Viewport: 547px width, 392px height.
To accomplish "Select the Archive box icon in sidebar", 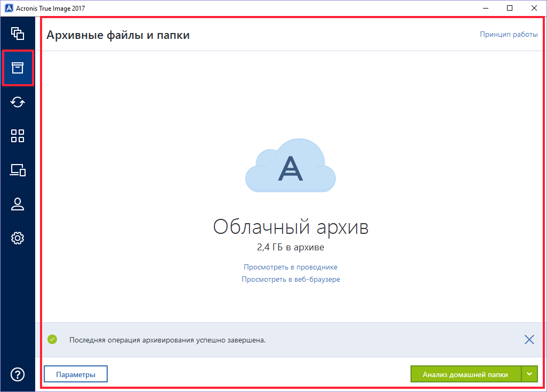I will (18, 68).
